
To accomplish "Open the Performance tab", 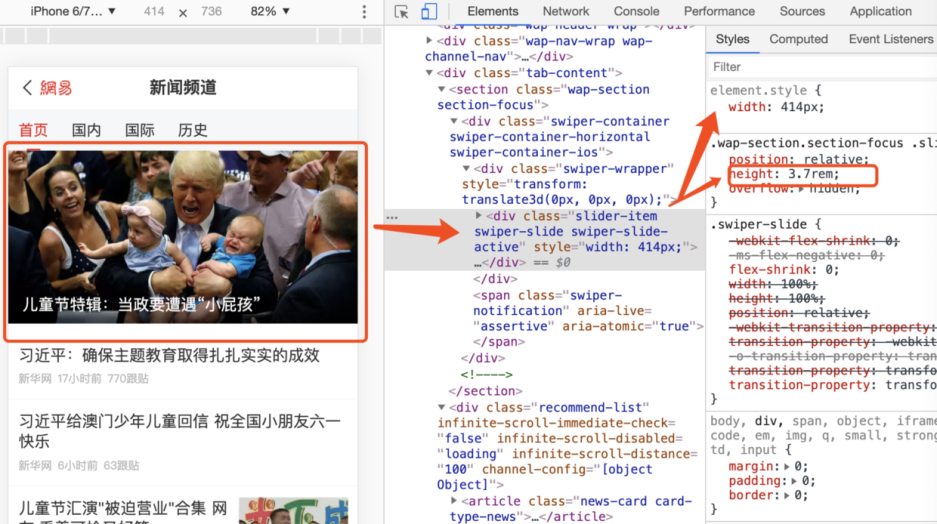I will pyautogui.click(x=719, y=11).
